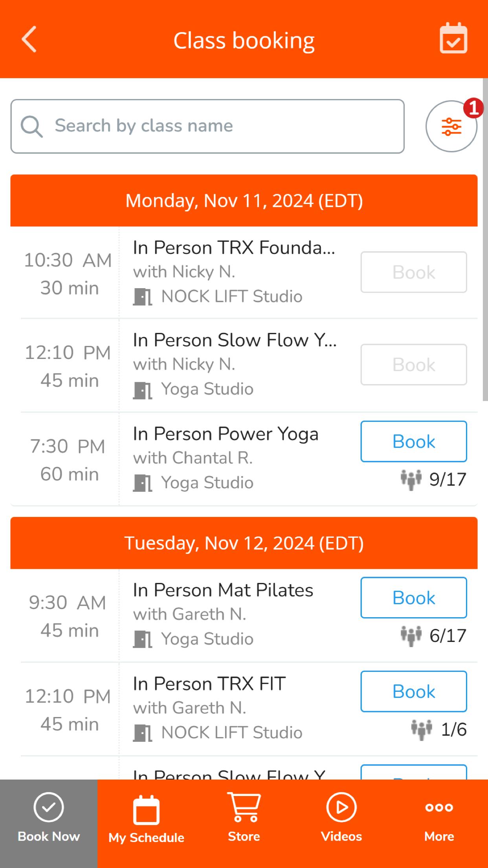The image size is (488, 868).
Task: Click the page scrollbar on the right edge
Action: click(x=485, y=239)
